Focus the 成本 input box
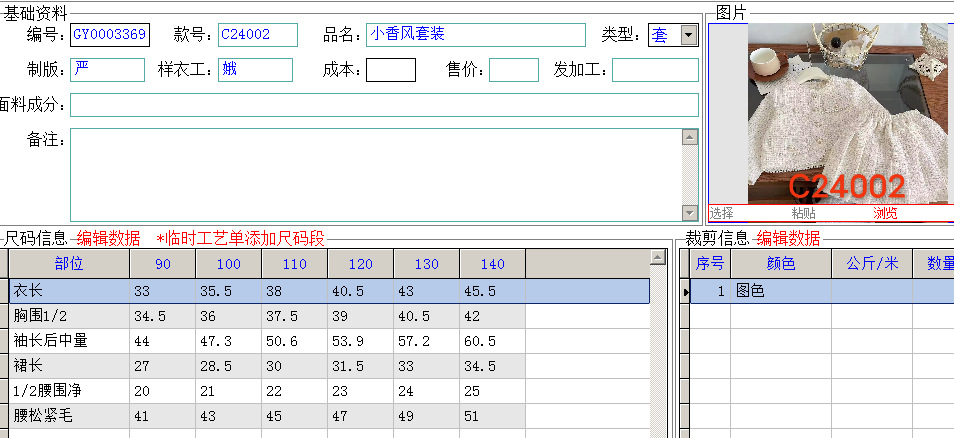The image size is (954, 438). [x=391, y=70]
